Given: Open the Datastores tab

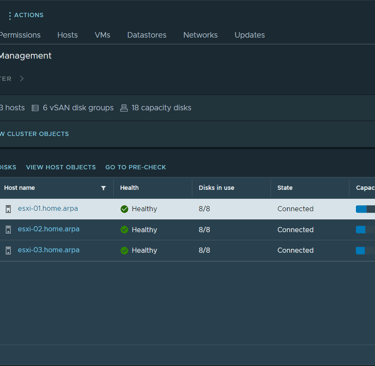Looking at the screenshot, I should pos(147,35).
